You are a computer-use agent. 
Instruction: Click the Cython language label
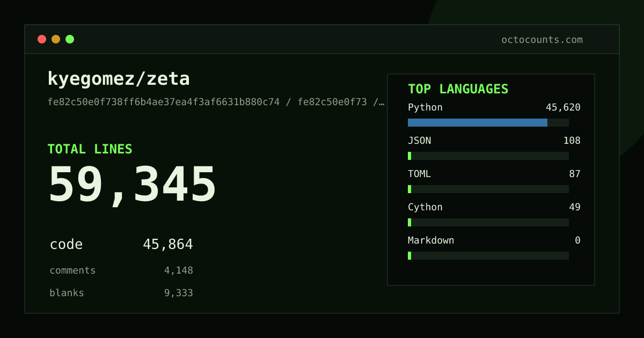[425, 207]
